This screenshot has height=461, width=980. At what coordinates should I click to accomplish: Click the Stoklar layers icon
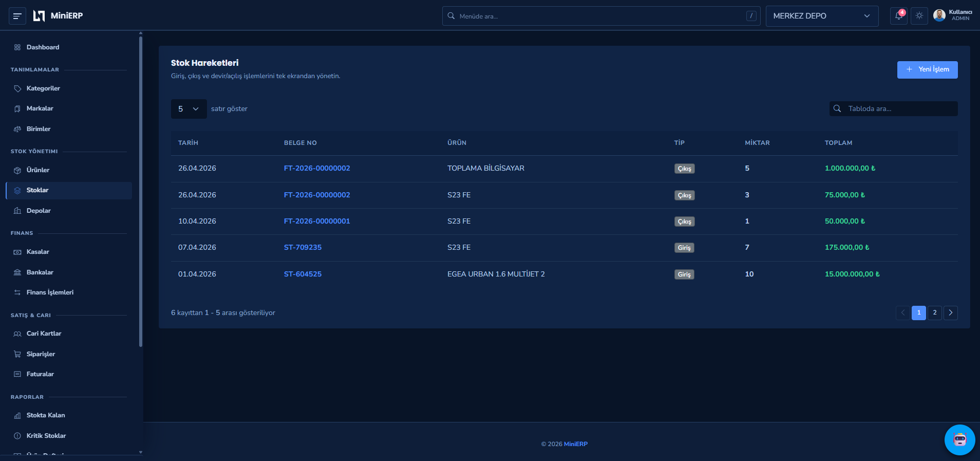point(17,190)
